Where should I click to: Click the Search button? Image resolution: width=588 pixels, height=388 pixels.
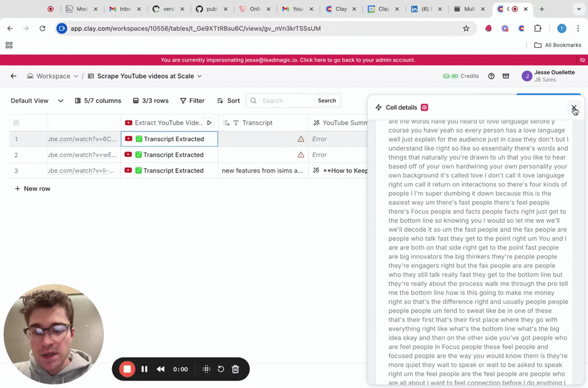[x=327, y=100]
